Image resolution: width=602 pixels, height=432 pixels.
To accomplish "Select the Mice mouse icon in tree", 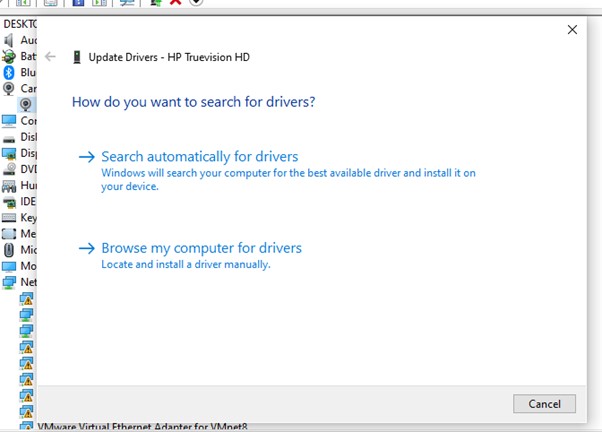I will point(9,250).
